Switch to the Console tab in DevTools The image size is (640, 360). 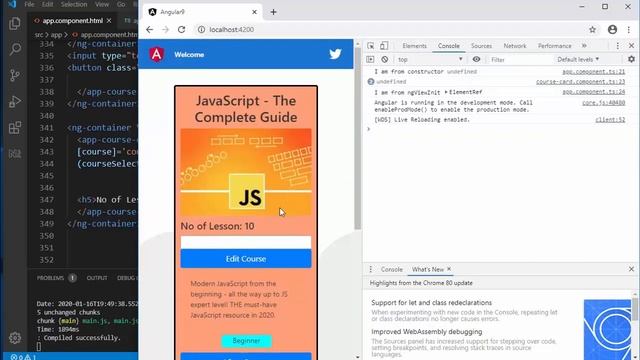click(449, 46)
